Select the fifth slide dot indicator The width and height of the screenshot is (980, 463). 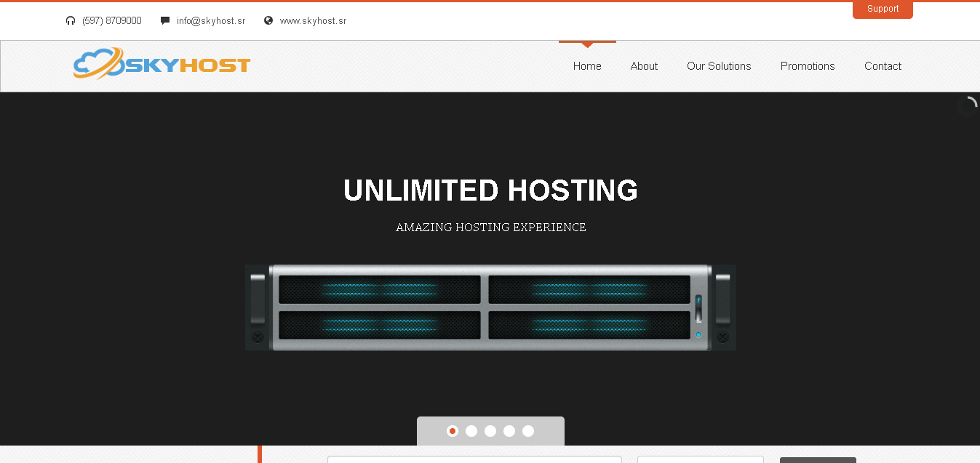528,431
